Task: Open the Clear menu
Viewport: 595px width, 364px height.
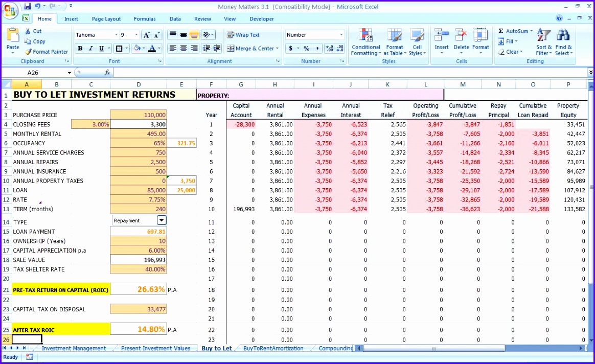Action: [510, 52]
